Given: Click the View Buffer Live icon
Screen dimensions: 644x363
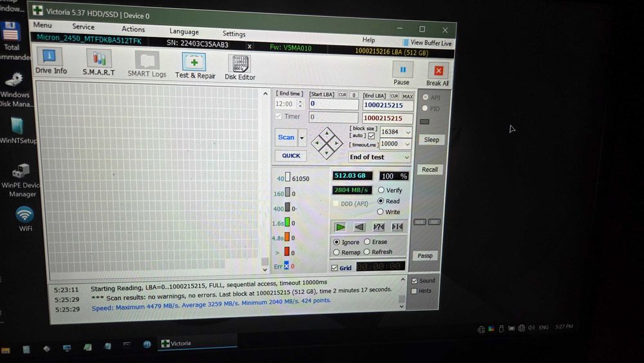Looking at the screenshot, I should [x=405, y=43].
